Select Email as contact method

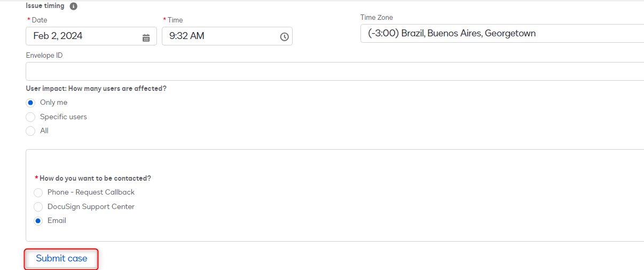click(x=38, y=221)
